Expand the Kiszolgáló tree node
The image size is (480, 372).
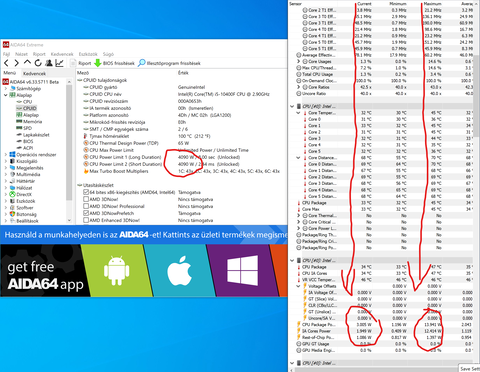point(6,161)
